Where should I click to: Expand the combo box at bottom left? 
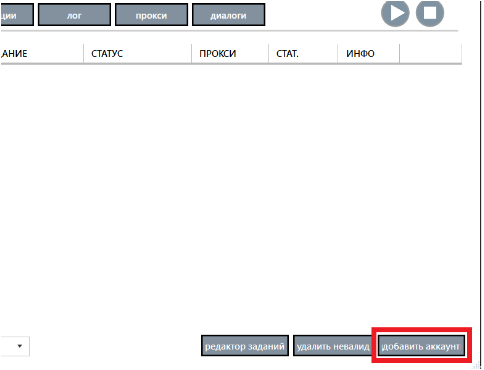[x=15, y=346]
